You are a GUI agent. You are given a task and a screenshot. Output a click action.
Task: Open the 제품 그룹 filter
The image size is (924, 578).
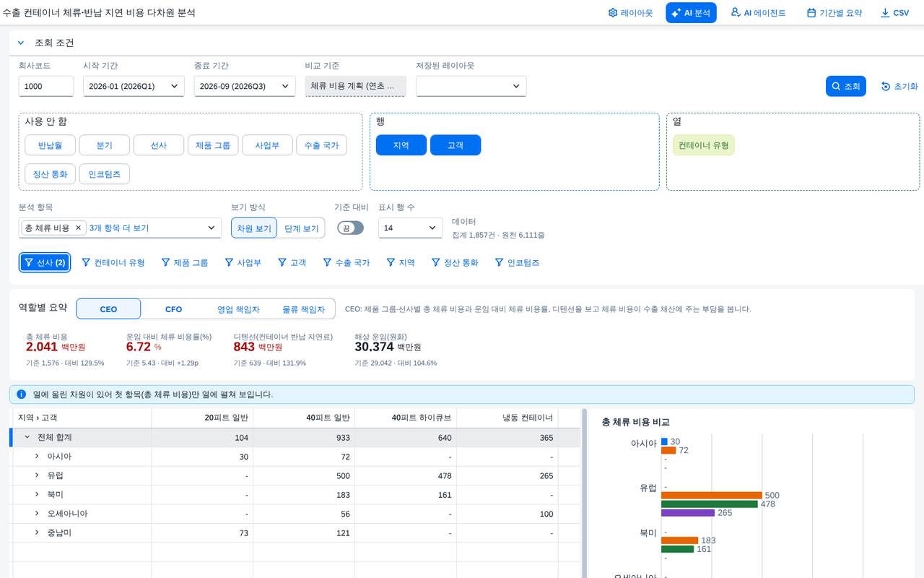(185, 262)
